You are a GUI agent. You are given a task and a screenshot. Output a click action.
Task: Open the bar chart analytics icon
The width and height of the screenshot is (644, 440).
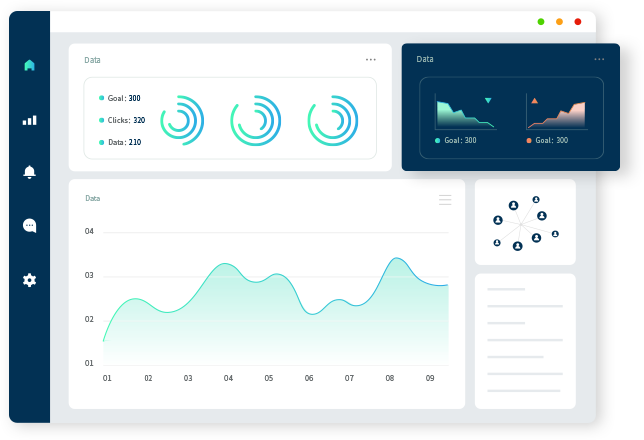click(x=29, y=120)
